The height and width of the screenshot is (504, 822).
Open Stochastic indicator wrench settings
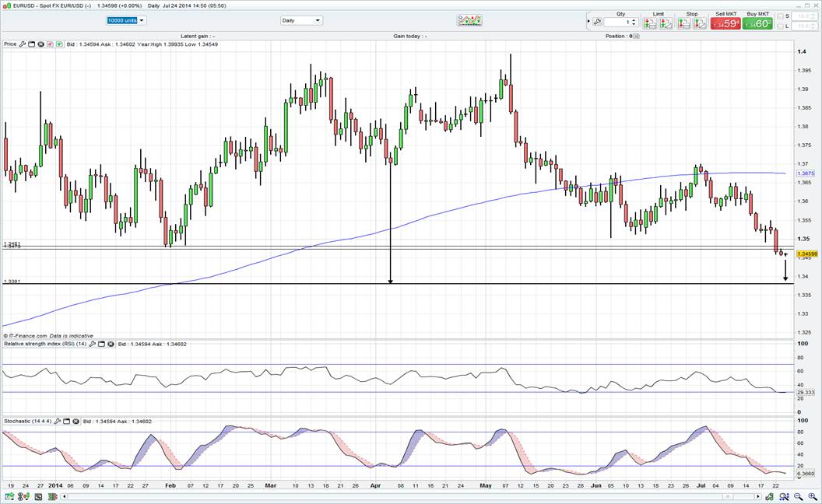click(x=58, y=421)
